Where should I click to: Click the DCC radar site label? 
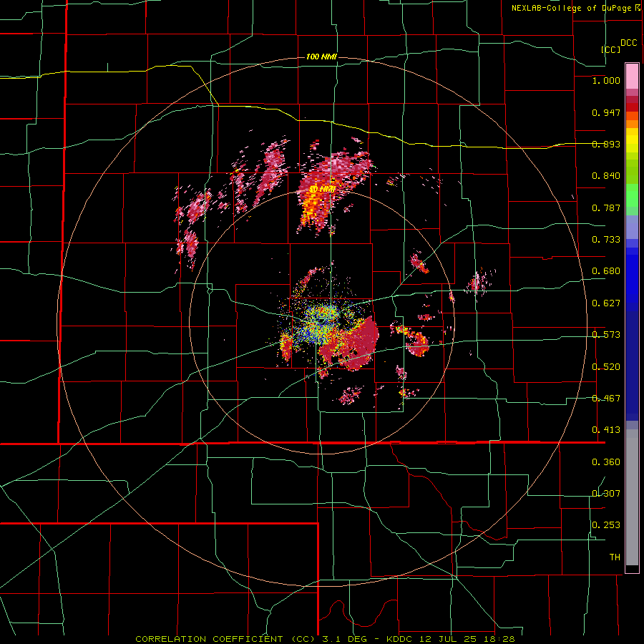pos(628,43)
